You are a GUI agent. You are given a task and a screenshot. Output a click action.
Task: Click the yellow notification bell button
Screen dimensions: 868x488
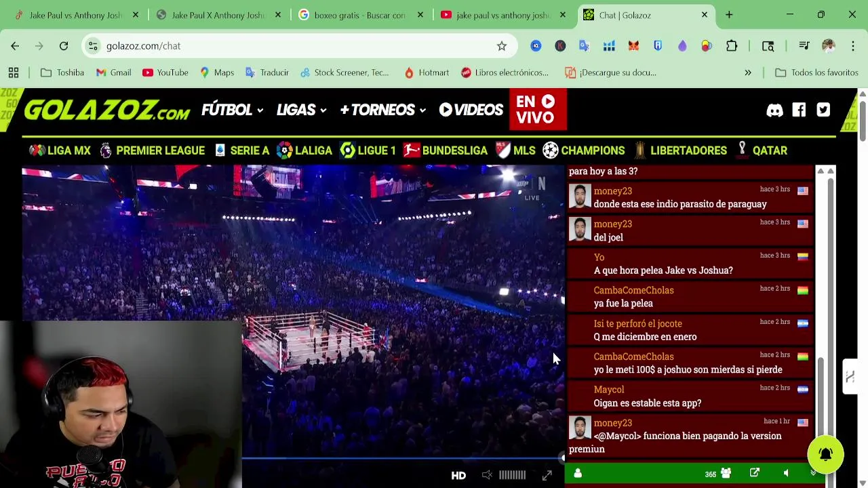tap(825, 455)
